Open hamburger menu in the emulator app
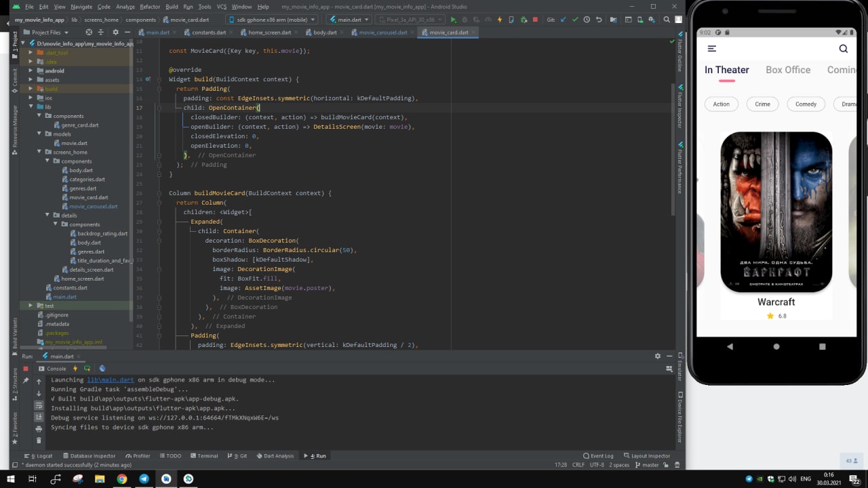Image resolution: width=868 pixels, height=488 pixels. click(712, 48)
